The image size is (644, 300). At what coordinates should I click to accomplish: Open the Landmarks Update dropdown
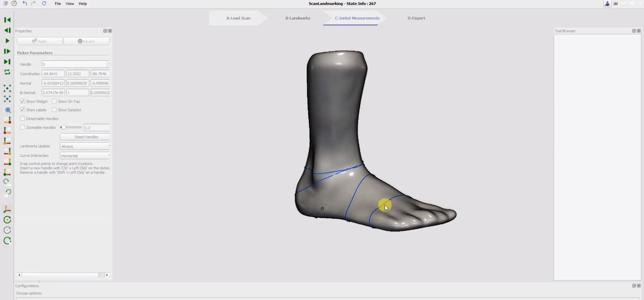point(85,146)
